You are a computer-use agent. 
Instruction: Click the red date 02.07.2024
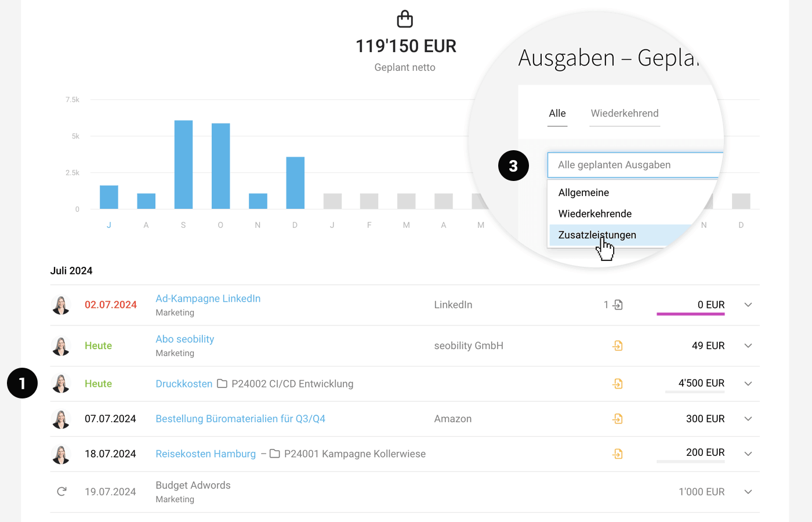[111, 305]
